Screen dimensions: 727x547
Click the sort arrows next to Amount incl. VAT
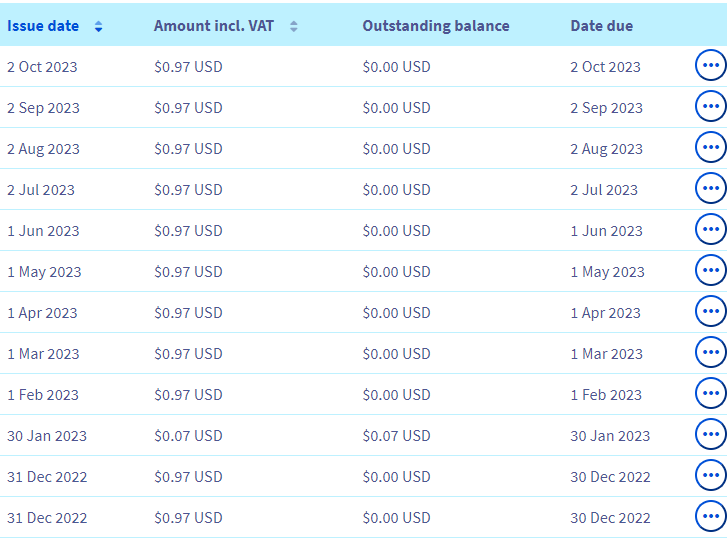pos(293,27)
